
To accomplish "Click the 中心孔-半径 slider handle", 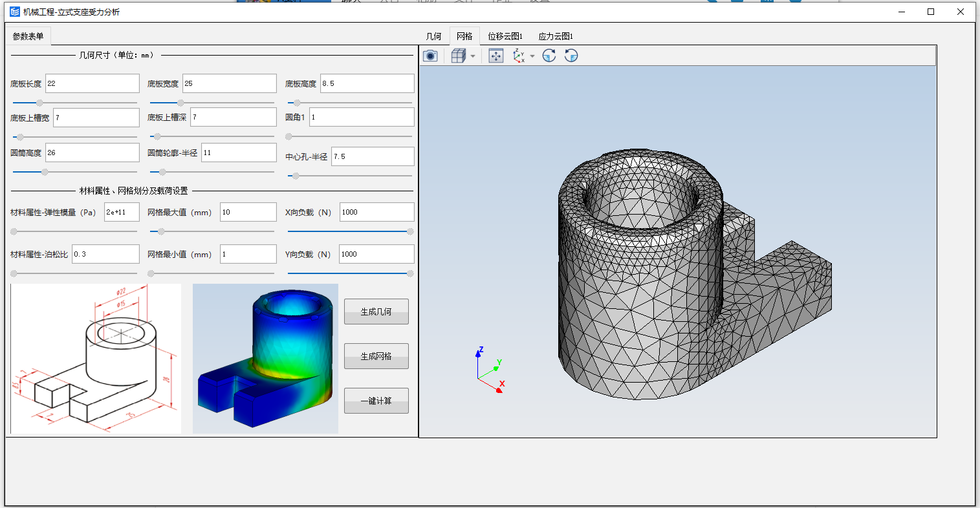I will pyautogui.click(x=296, y=176).
